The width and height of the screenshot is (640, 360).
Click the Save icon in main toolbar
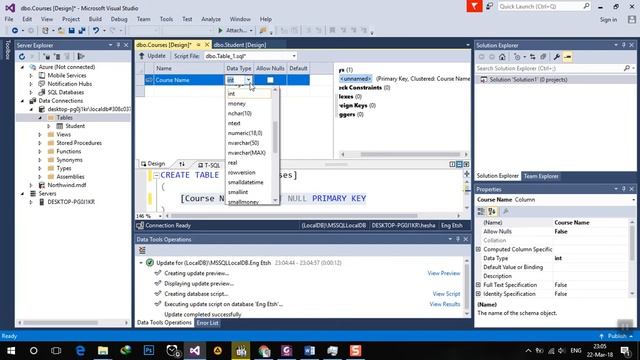coord(72,31)
